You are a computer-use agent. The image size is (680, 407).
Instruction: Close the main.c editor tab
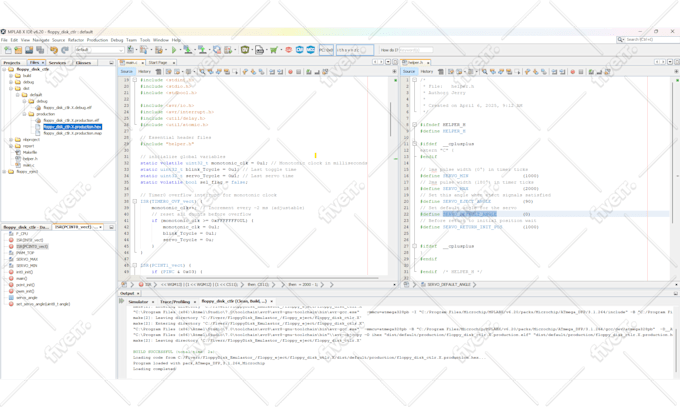tap(143, 63)
